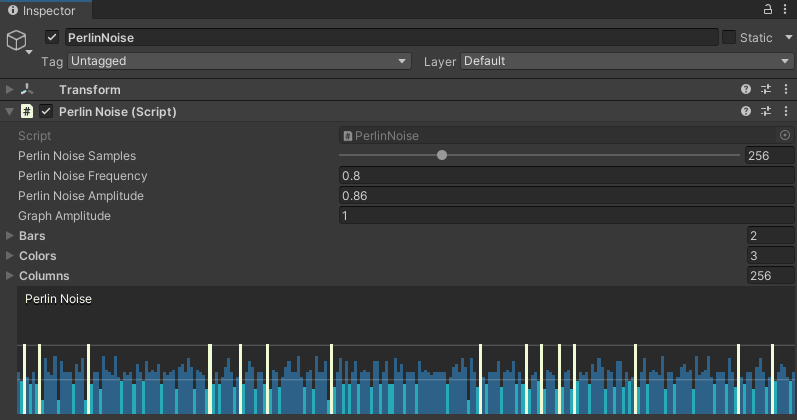Open the Inspector tab options menu
797x420 pixels.
point(785,9)
